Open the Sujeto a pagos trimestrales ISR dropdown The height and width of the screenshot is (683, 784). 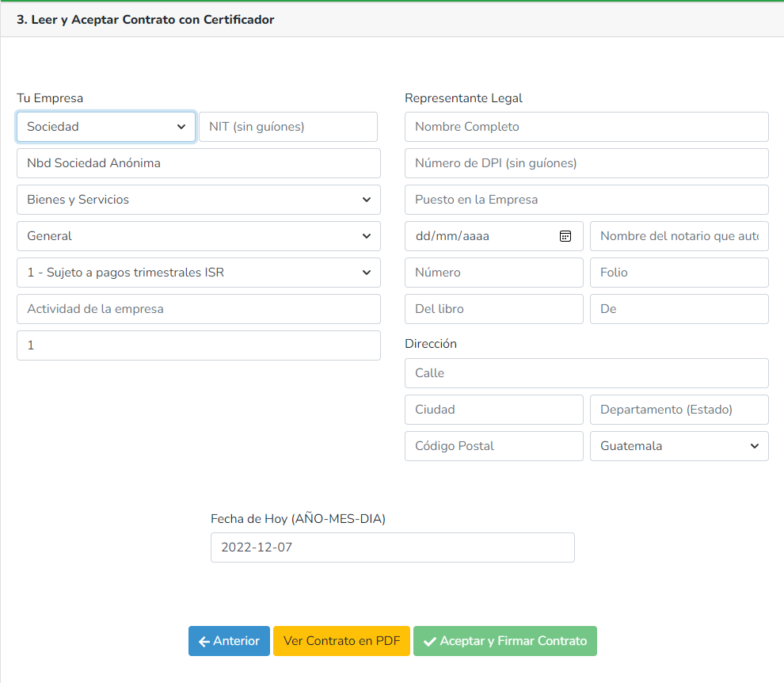point(198,273)
